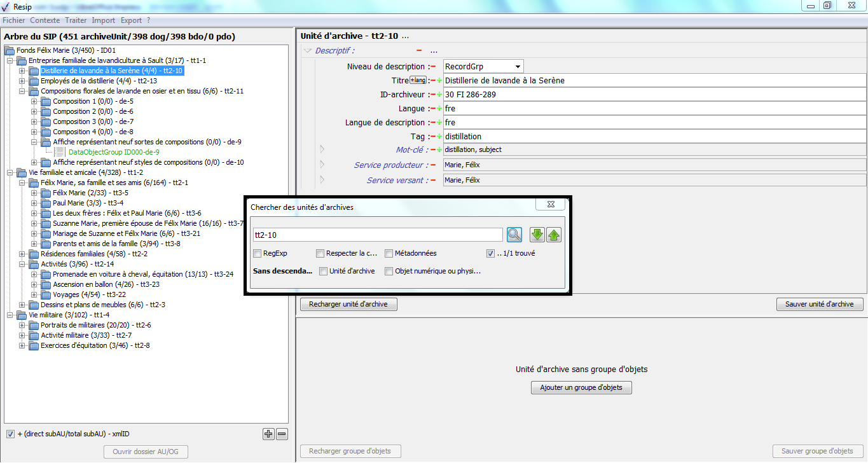The width and height of the screenshot is (868, 463).
Task: Click the plus icon below the tree
Action: pos(268,434)
